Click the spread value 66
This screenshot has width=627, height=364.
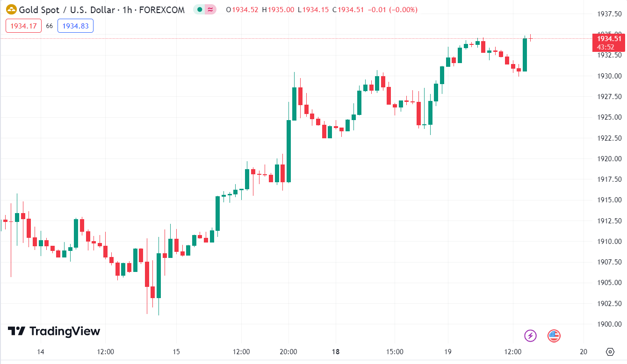(x=50, y=26)
